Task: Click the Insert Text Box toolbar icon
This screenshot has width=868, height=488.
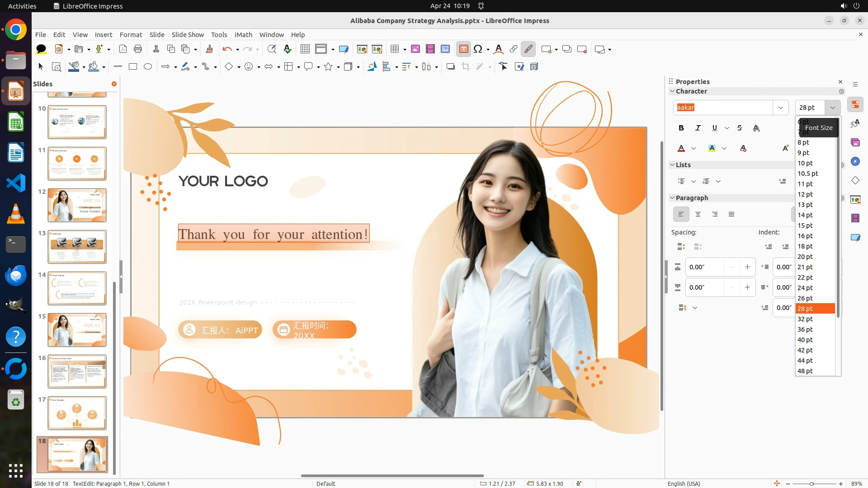Action: [x=463, y=49]
